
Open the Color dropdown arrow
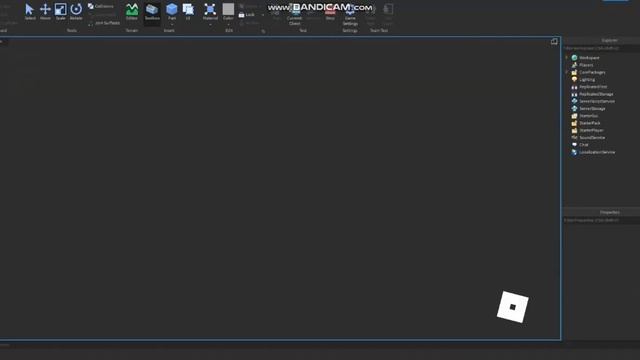pos(228,24)
